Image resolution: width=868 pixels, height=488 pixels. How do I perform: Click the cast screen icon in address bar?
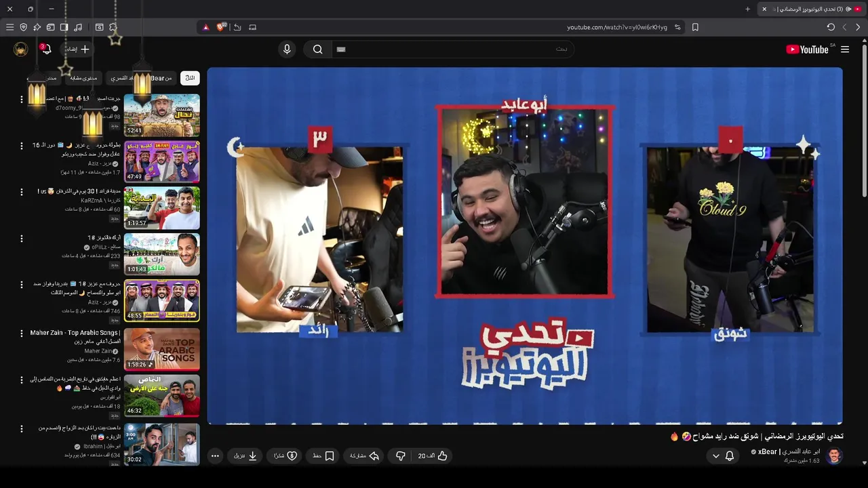[x=253, y=27]
